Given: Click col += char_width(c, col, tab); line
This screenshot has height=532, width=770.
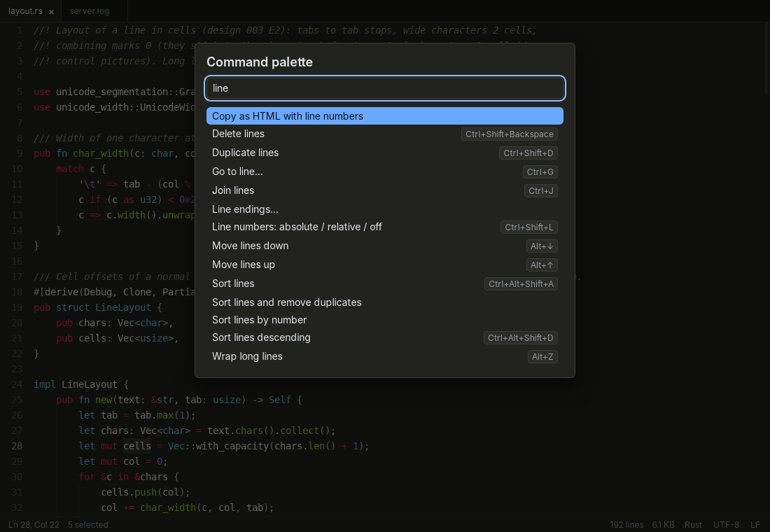Looking at the screenshot, I should point(188,507).
